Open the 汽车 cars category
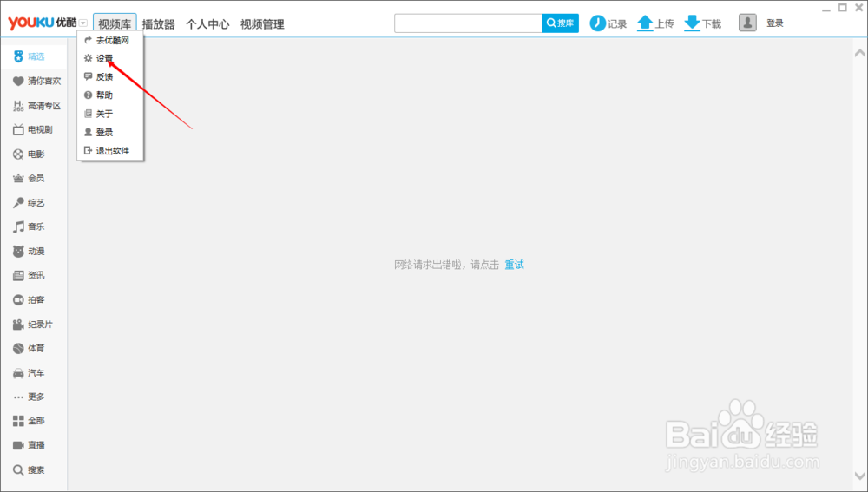 (x=29, y=372)
